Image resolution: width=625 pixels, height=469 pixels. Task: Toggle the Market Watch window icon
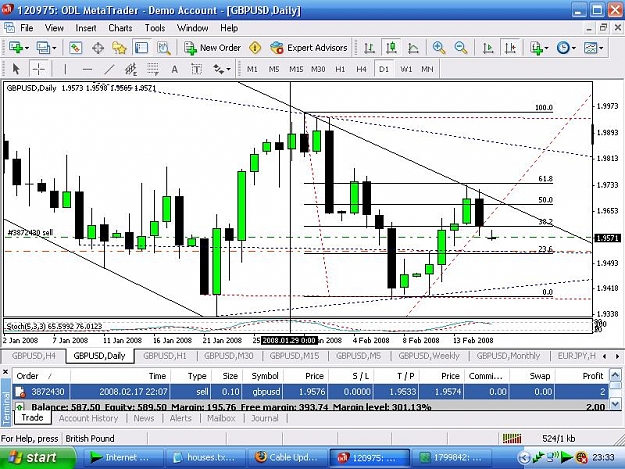75,48
